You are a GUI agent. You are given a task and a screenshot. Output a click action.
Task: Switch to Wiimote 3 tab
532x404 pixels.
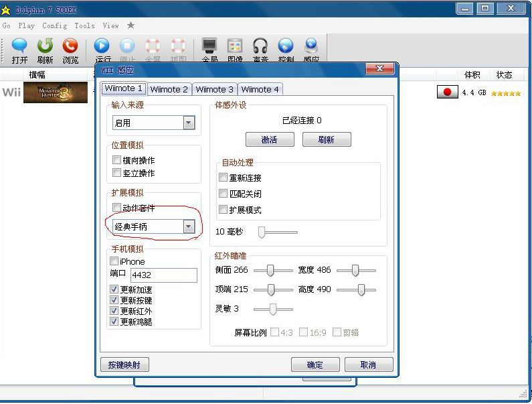(214, 89)
